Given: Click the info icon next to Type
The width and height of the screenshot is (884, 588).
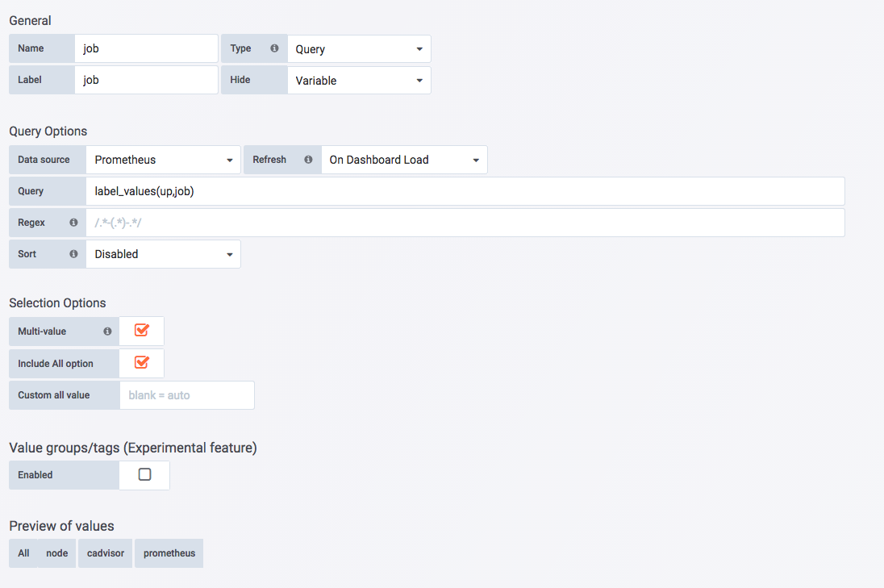Looking at the screenshot, I should click(274, 48).
